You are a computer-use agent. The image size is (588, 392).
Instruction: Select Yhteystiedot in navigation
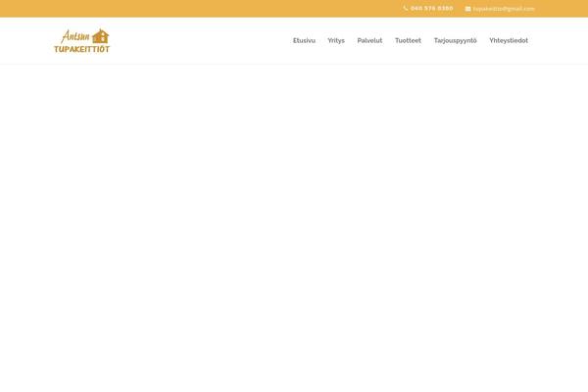509,40
